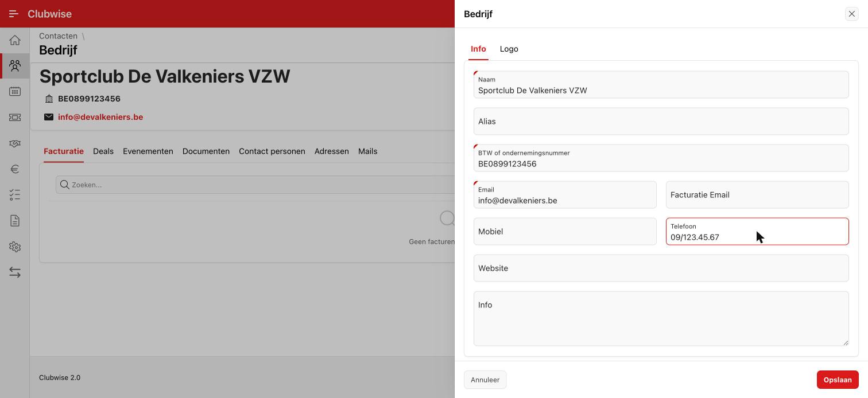The height and width of the screenshot is (398, 868).
Task: Focus the Mobiel input field
Action: pos(565,231)
